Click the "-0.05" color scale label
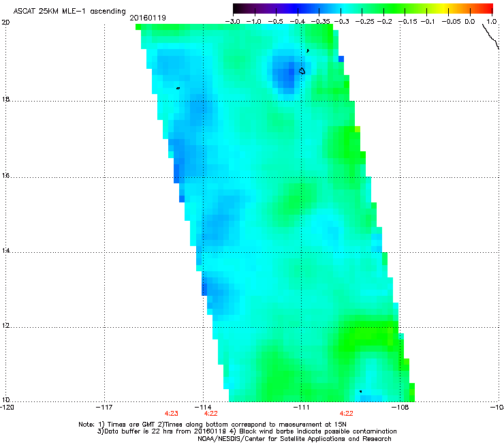The image size is (504, 443). (452, 22)
